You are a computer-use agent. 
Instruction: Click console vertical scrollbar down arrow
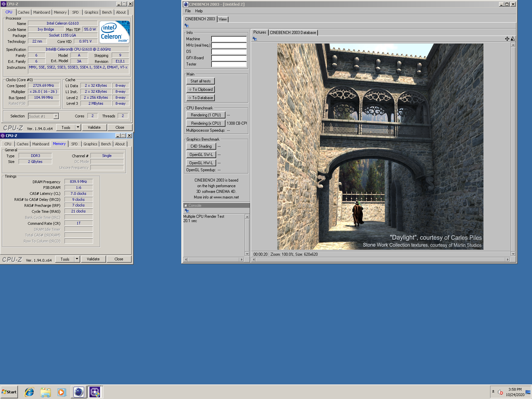click(x=247, y=254)
